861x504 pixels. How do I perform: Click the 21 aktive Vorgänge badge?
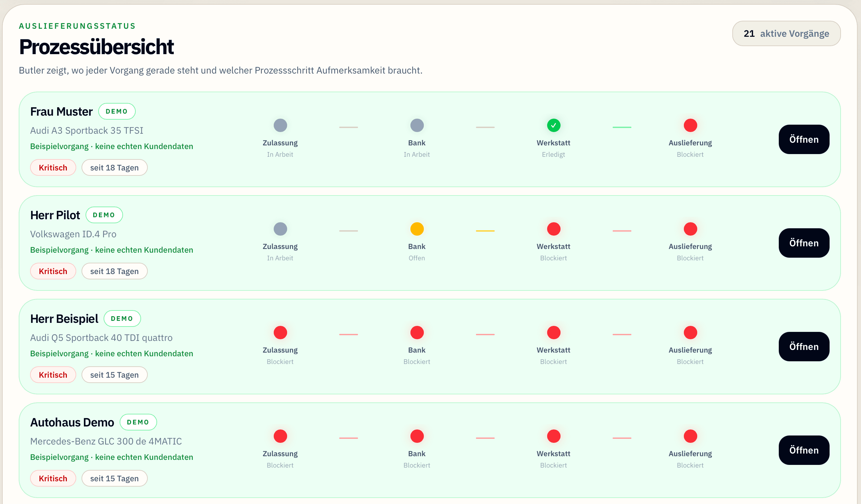pyautogui.click(x=786, y=33)
